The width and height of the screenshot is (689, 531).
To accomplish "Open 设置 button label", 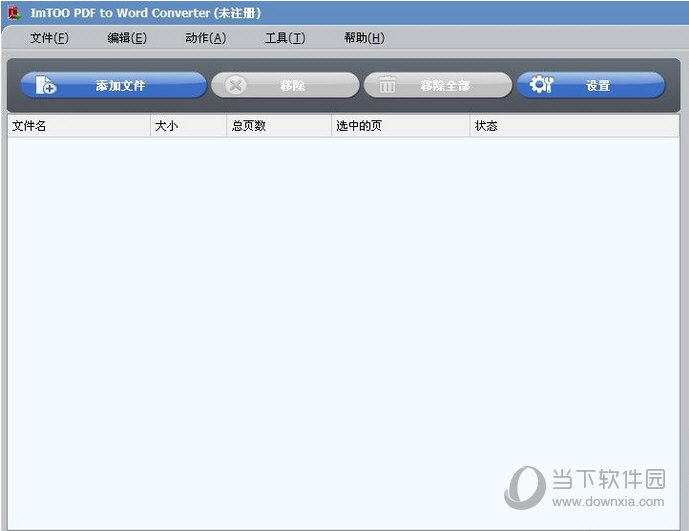I will pyautogui.click(x=598, y=85).
